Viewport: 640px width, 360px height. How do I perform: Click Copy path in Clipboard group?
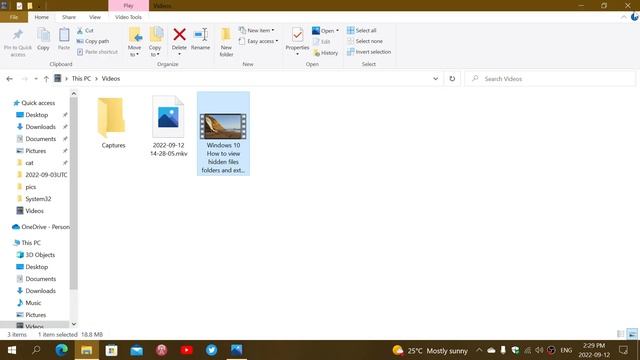tap(93, 41)
